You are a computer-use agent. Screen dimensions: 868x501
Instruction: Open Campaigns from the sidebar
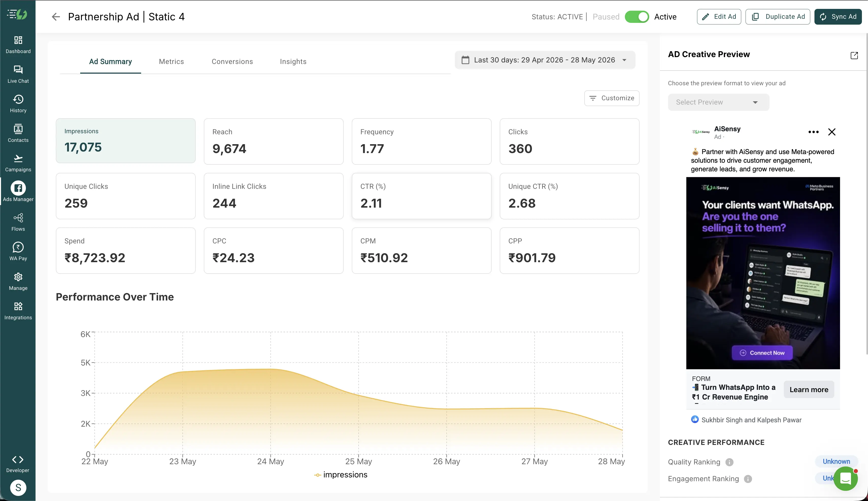tap(18, 163)
